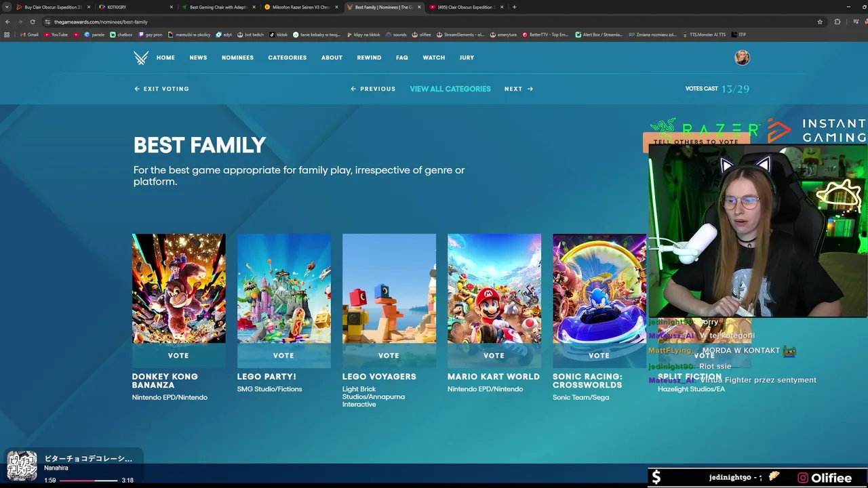
Task: Open the chatbox bookmark
Action: [121, 35]
